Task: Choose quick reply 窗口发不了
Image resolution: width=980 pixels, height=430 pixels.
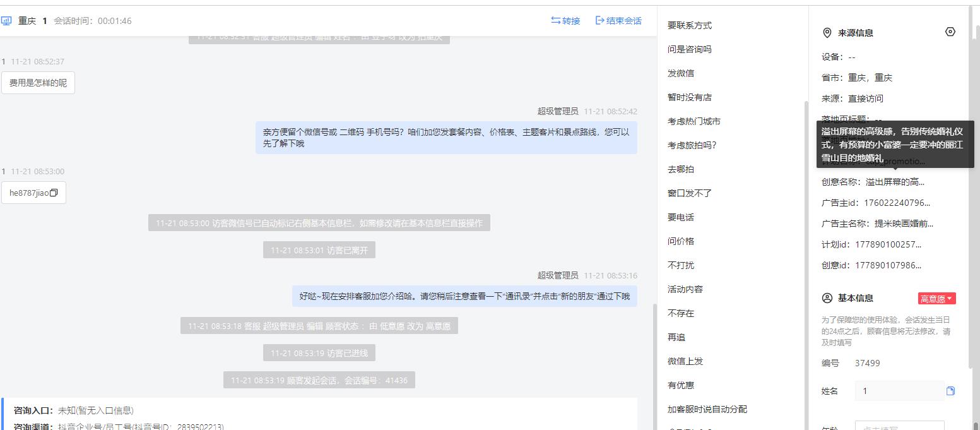Action: pyautogui.click(x=690, y=193)
